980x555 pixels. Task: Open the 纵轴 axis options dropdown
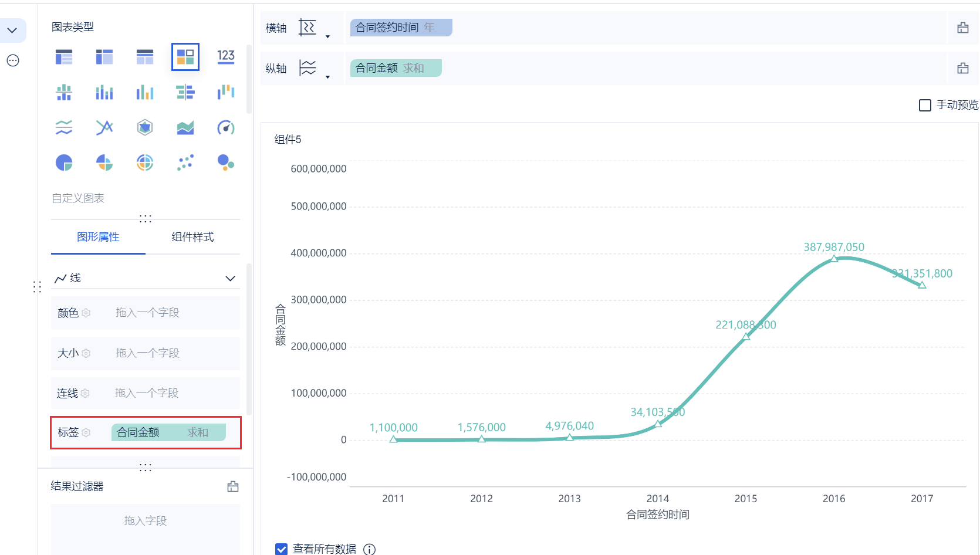[x=327, y=77]
